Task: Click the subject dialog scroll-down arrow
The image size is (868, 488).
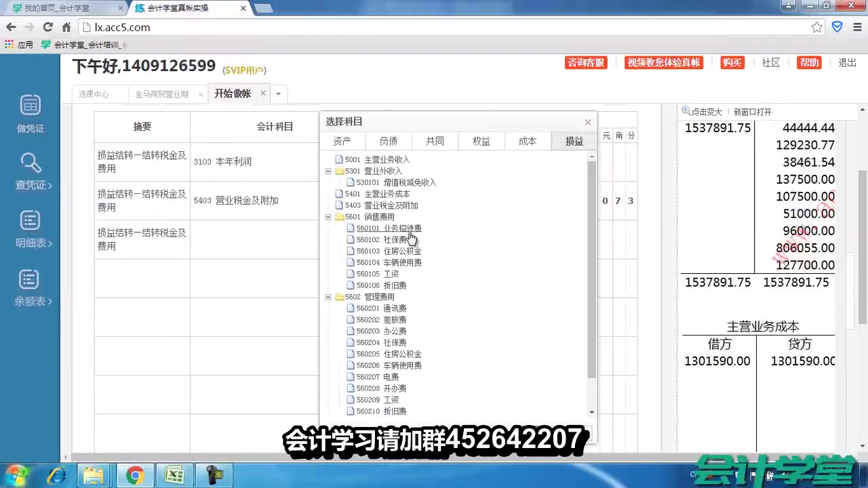Action: pyautogui.click(x=592, y=412)
